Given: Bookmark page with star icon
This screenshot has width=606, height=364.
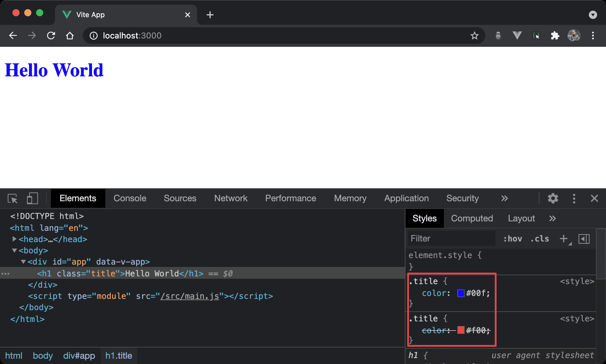Looking at the screenshot, I should click(x=474, y=36).
